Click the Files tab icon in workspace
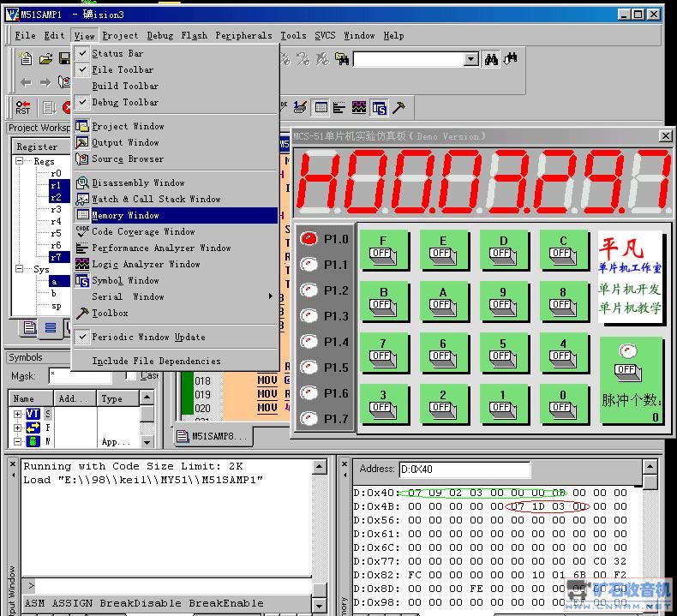Viewport: 677px width, 616px height. [29, 327]
